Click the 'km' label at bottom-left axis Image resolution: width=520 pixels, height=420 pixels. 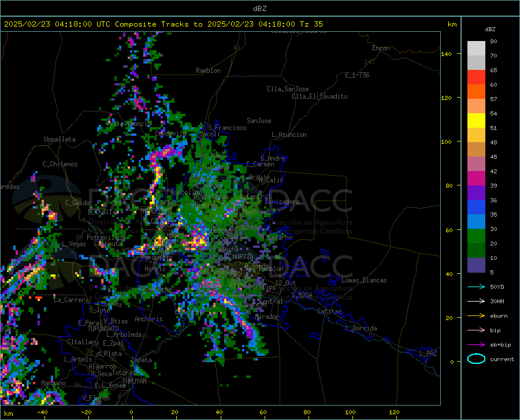click(8, 414)
